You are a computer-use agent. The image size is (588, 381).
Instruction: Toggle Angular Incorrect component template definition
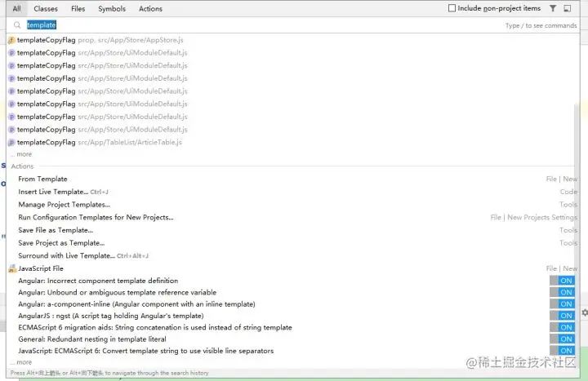(x=562, y=281)
